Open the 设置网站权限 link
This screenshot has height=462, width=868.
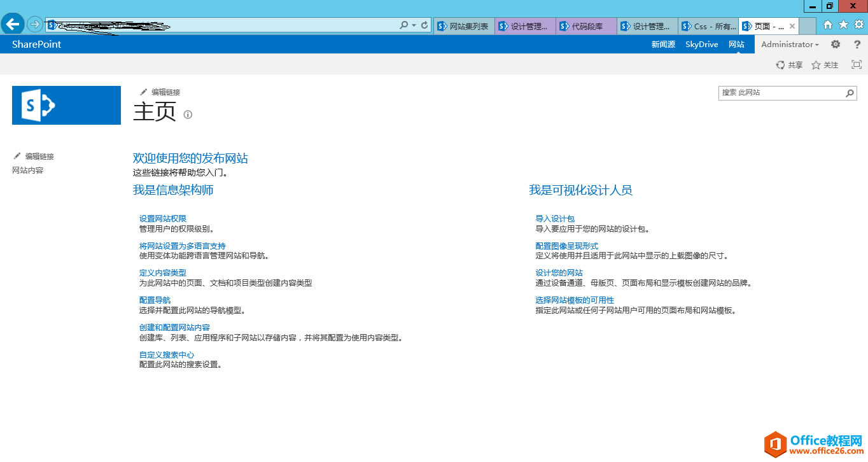(162, 218)
